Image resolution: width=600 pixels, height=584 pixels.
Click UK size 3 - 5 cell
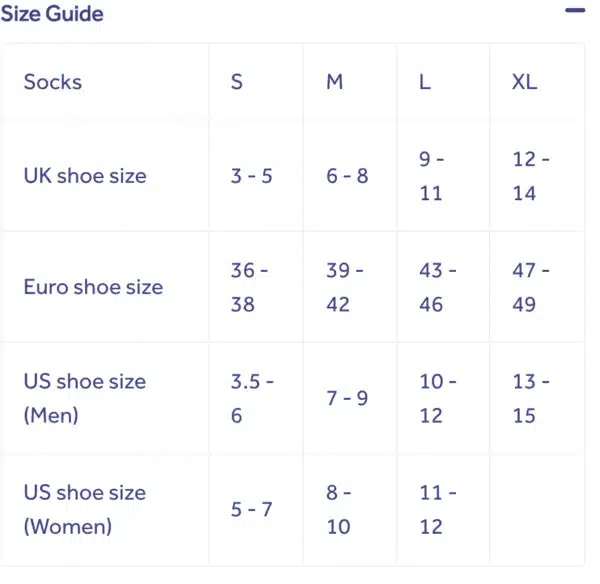252,176
